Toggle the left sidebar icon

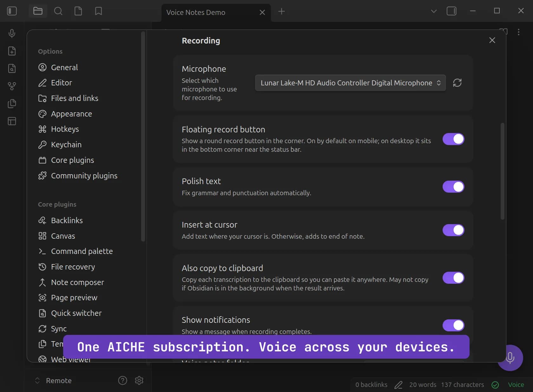click(12, 11)
